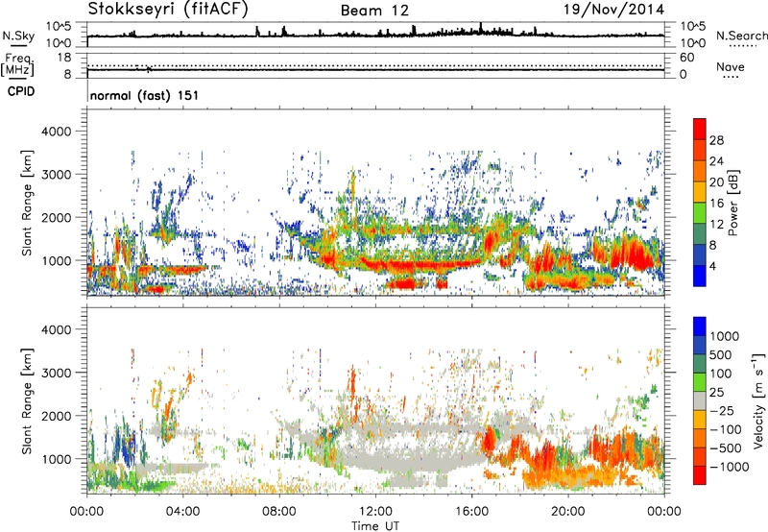The height and width of the screenshot is (532, 768).
Task: Click the gray band of the Velocity colorbar
Action: [x=700, y=401]
